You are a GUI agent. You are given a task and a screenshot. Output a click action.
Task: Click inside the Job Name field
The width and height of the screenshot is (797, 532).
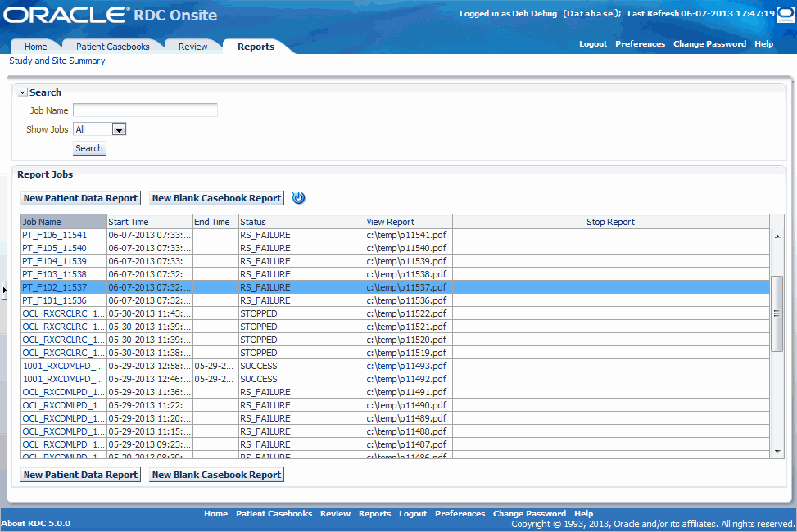click(144, 110)
